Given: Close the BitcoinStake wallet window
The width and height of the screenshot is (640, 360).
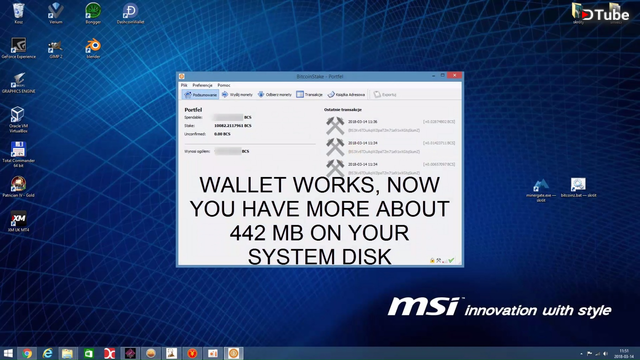Looking at the screenshot, I should 454,76.
